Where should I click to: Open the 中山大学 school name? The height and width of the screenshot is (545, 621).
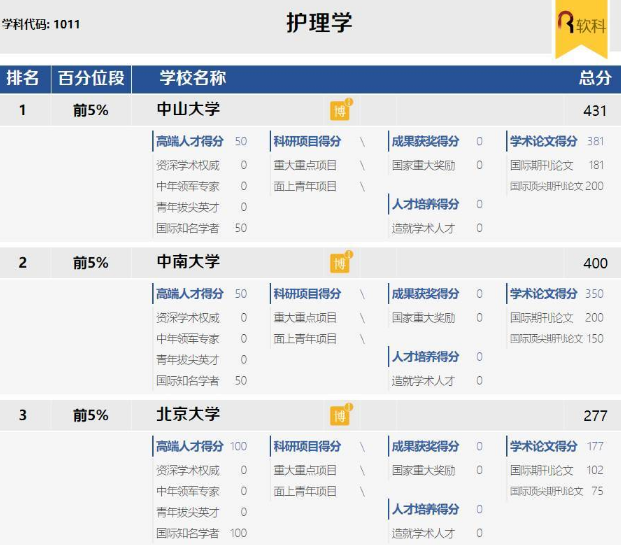188,109
